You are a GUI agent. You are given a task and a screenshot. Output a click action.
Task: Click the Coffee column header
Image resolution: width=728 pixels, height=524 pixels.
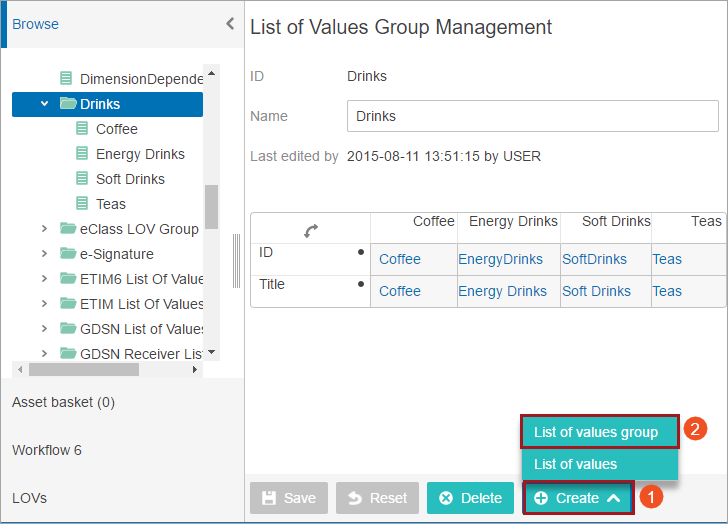tap(434, 221)
